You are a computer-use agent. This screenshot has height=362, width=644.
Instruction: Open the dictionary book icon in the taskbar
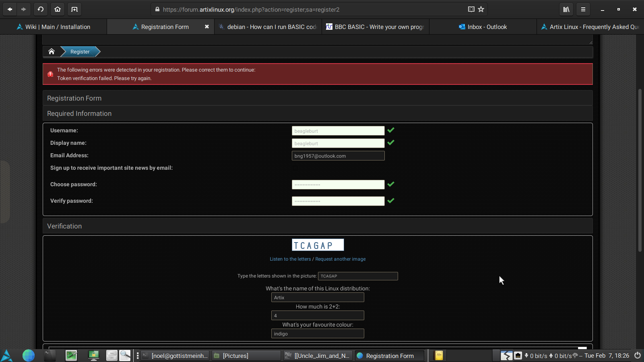click(439, 356)
